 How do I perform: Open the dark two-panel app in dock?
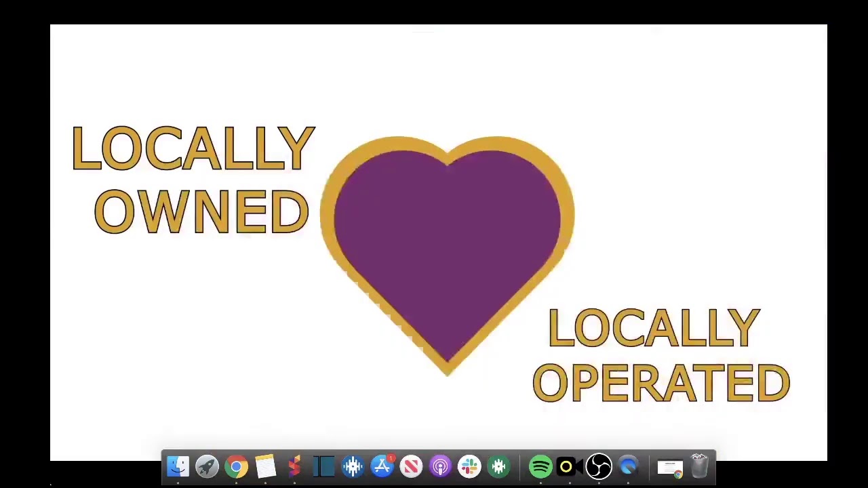click(323, 466)
